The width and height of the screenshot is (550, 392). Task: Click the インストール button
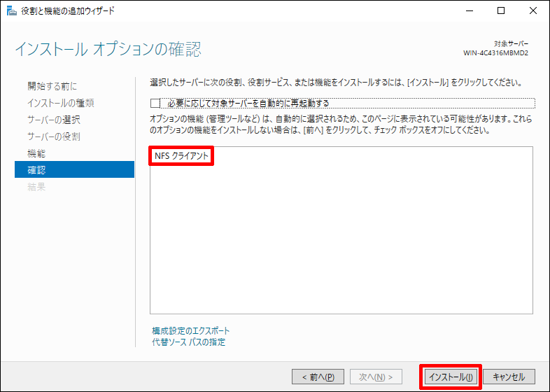pos(451,377)
